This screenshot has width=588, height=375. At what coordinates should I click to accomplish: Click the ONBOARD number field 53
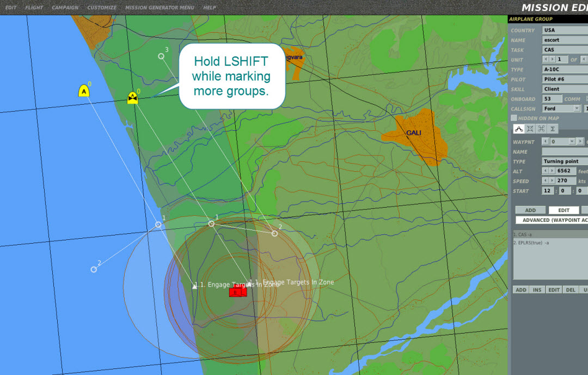click(x=552, y=99)
